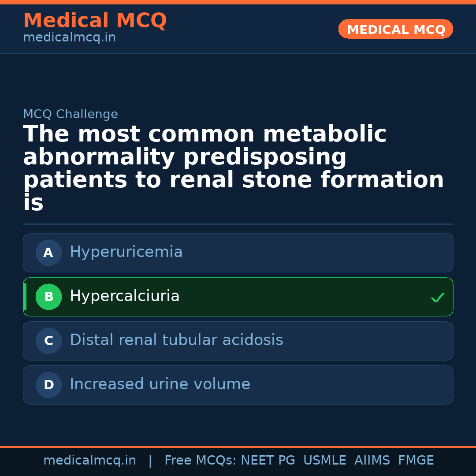Choose the Hyperuricemia answer text
Screen dimensions: 476x476
click(x=126, y=252)
